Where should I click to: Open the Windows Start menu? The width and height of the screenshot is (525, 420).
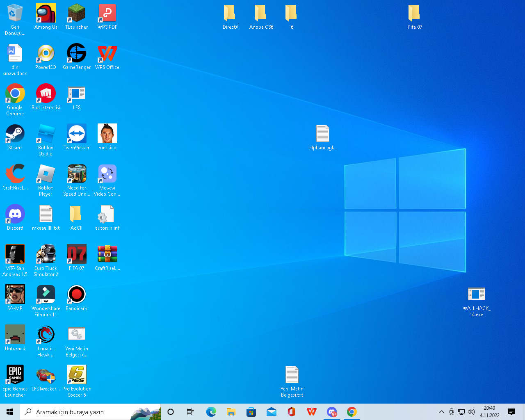click(10, 412)
